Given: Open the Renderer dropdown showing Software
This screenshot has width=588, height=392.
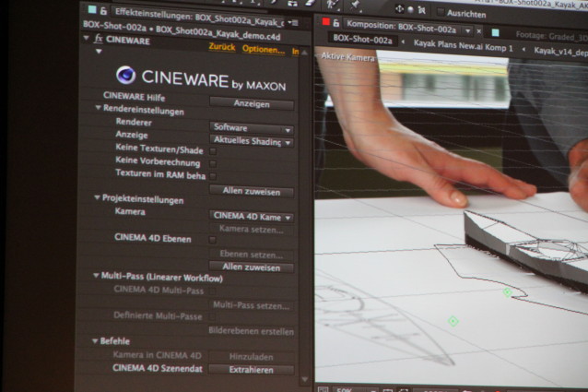Looking at the screenshot, I should (x=252, y=128).
